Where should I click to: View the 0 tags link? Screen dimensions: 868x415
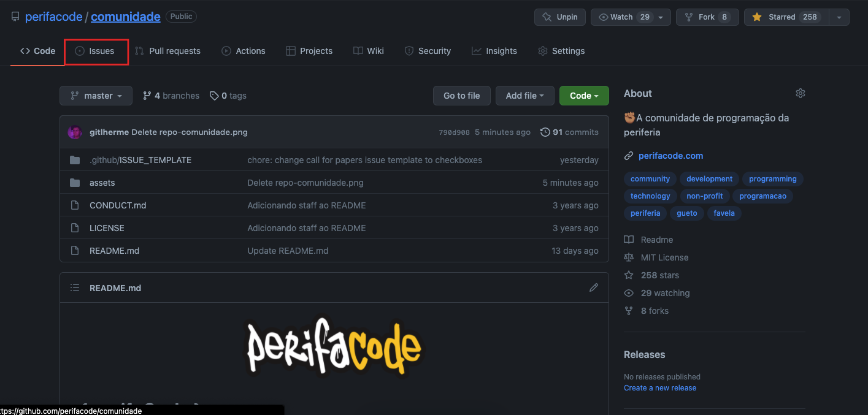pos(228,96)
